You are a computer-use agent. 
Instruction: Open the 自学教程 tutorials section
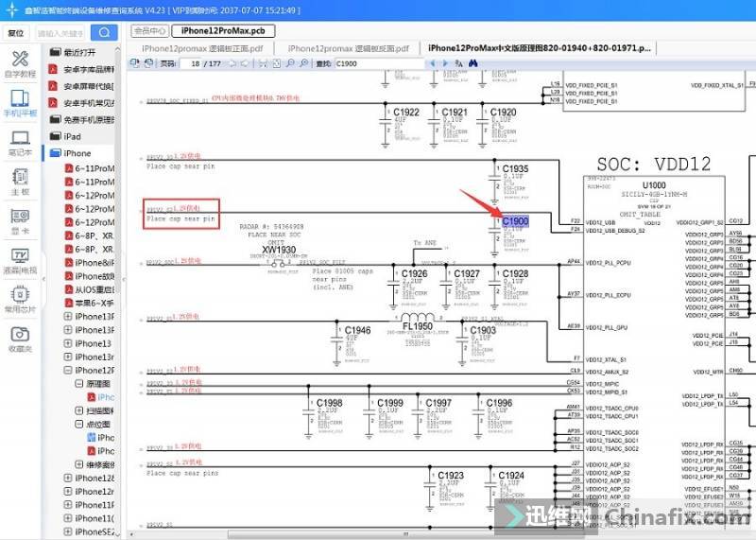click(x=20, y=62)
